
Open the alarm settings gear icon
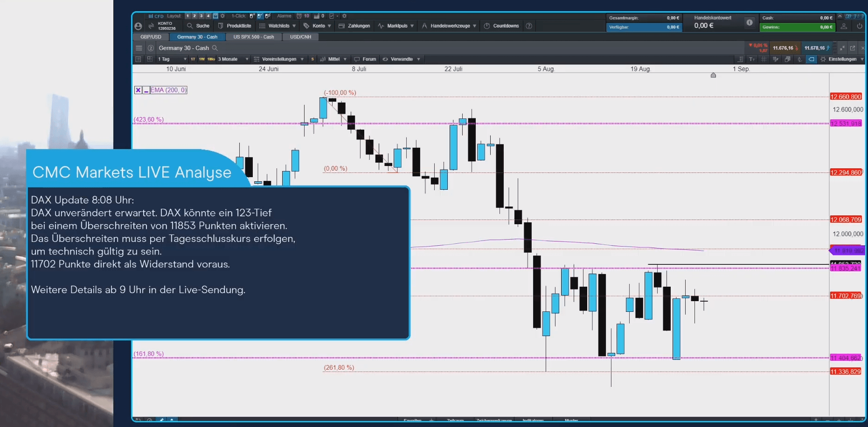pyautogui.click(x=345, y=16)
